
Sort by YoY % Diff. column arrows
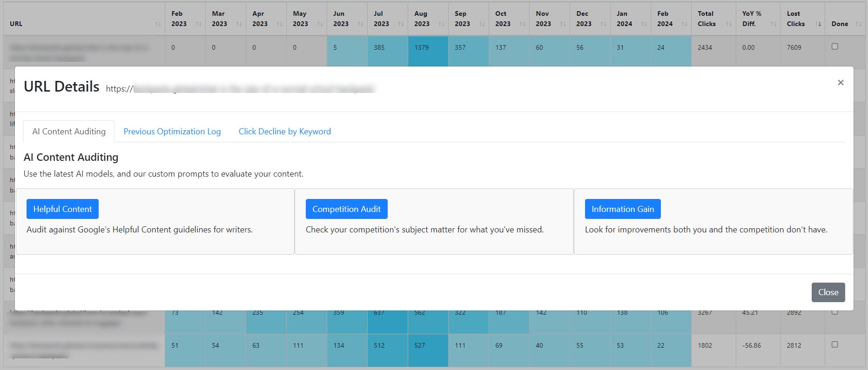click(x=774, y=24)
